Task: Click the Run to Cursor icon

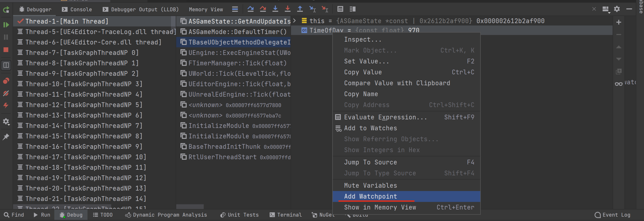Action: pos(312,9)
